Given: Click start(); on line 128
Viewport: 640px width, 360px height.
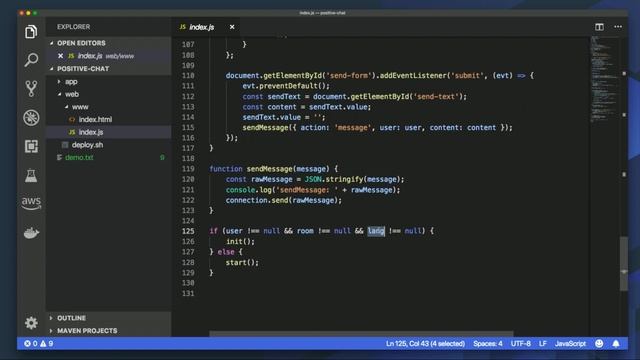Looking at the screenshot, I should 242,262.
